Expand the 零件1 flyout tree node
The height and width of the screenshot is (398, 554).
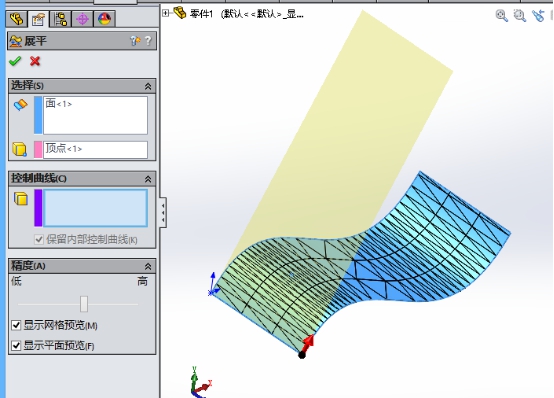tap(165, 13)
